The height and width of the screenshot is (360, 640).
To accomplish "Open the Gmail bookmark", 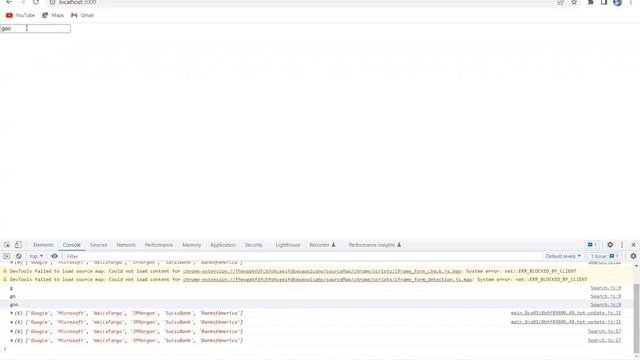I will tap(82, 15).
